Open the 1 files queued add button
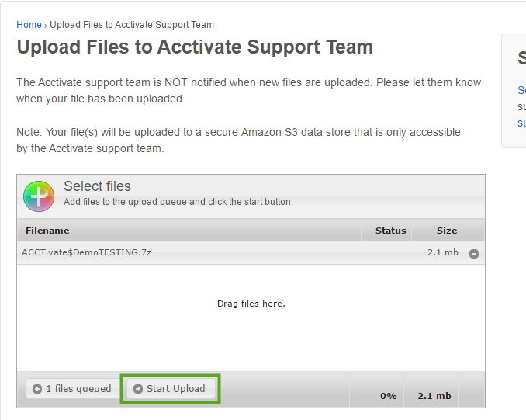526x420 pixels. tap(73, 389)
